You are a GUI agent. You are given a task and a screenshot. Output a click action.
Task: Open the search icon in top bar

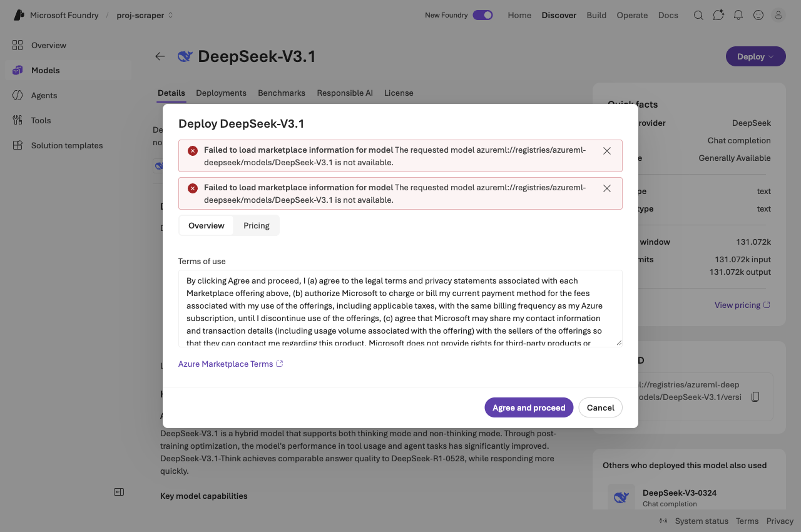(x=698, y=15)
